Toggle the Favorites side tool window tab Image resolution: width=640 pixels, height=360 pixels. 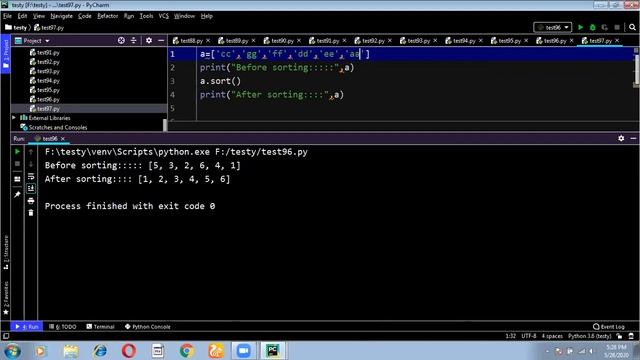pyautogui.click(x=6, y=298)
